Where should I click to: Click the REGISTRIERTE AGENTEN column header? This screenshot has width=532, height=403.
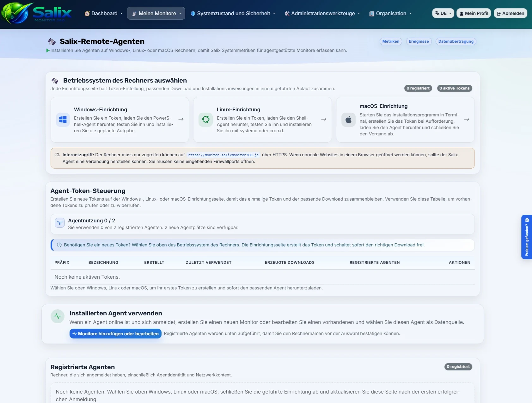click(375, 263)
